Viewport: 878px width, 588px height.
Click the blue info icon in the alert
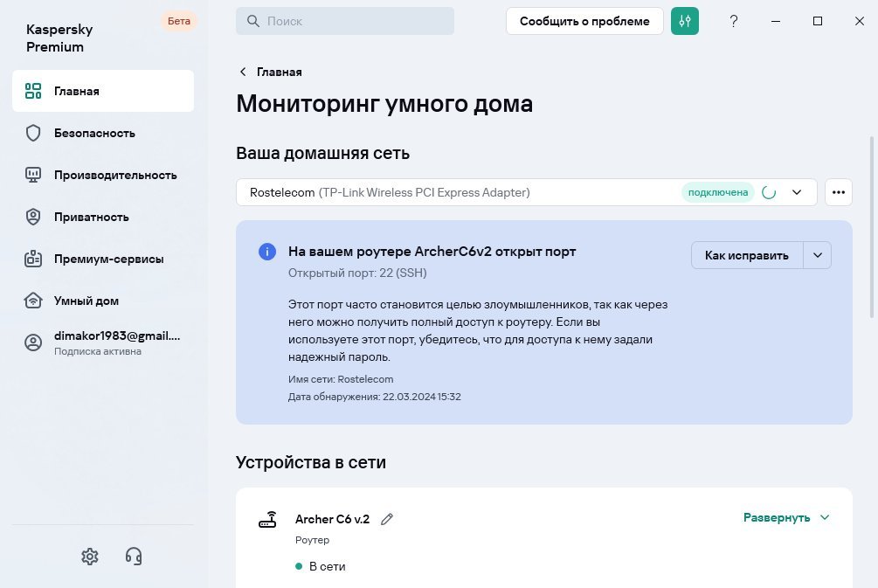click(267, 252)
